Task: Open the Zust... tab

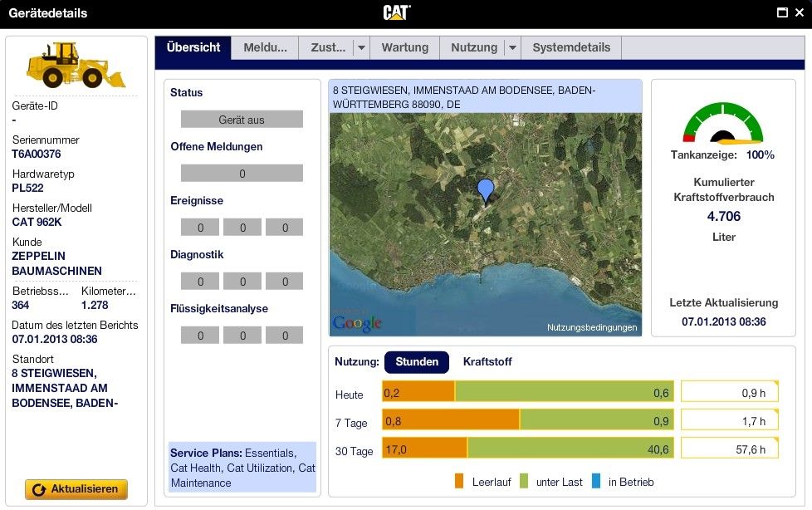Action: coord(328,47)
